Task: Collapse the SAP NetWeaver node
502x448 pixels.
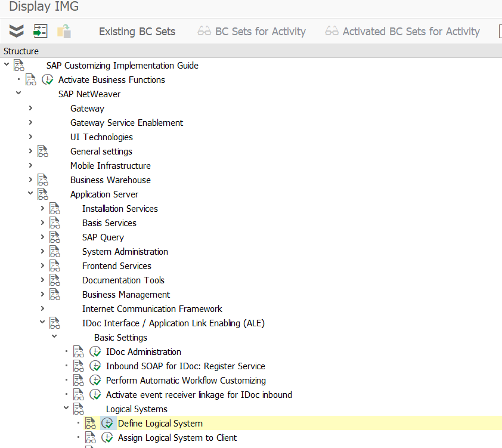Action: [x=18, y=93]
